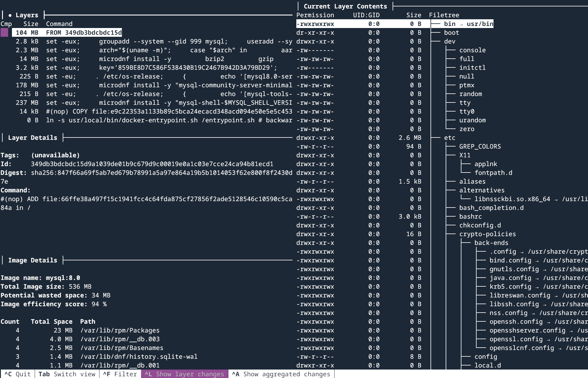Image resolution: width=588 pixels, height=378 pixels.
Task: Collapse the dev directory node
Action: click(449, 41)
